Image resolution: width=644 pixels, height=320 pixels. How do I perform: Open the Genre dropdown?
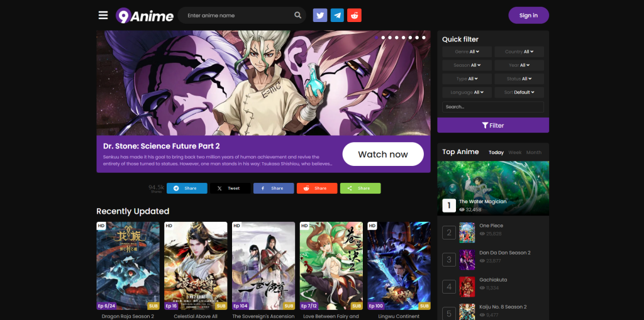(x=467, y=52)
